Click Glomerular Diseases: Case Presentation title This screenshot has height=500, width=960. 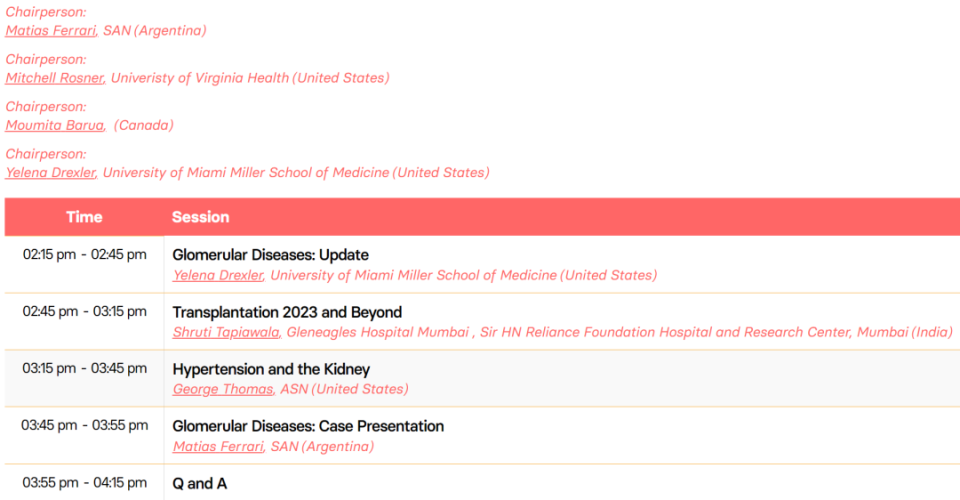(308, 426)
